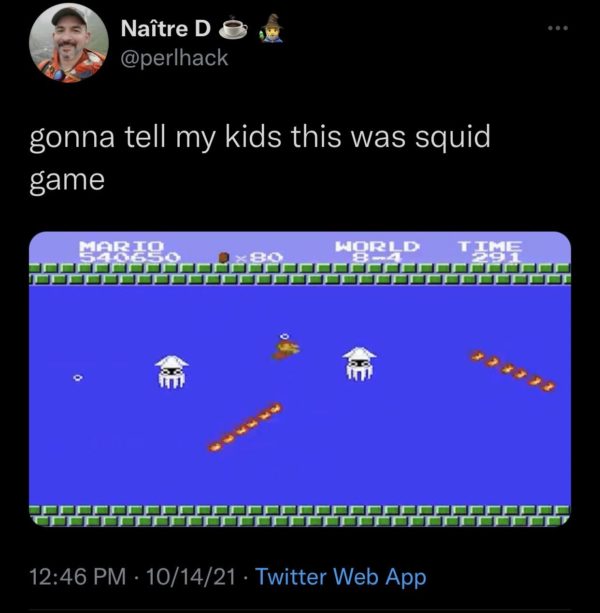The width and height of the screenshot is (600, 613).
Task: Click the upper right fire bar
Action: tap(512, 370)
